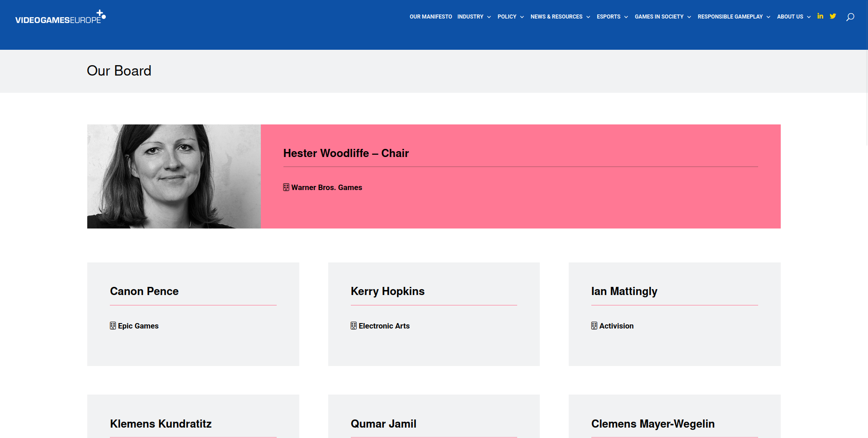Select the Canon Pence name
The width and height of the screenshot is (868, 438).
tap(144, 291)
